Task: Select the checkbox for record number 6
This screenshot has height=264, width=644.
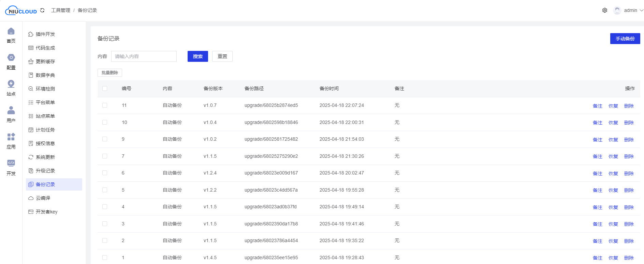Action: [105, 173]
